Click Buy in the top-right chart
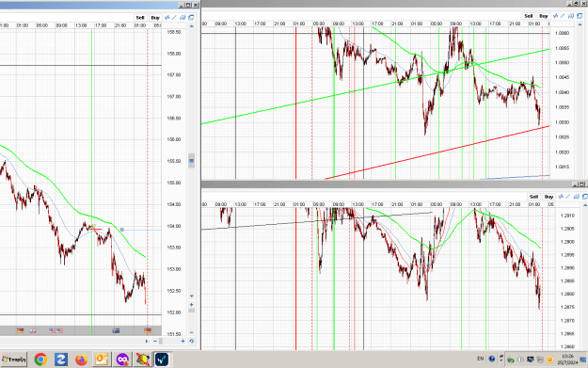 [544, 16]
